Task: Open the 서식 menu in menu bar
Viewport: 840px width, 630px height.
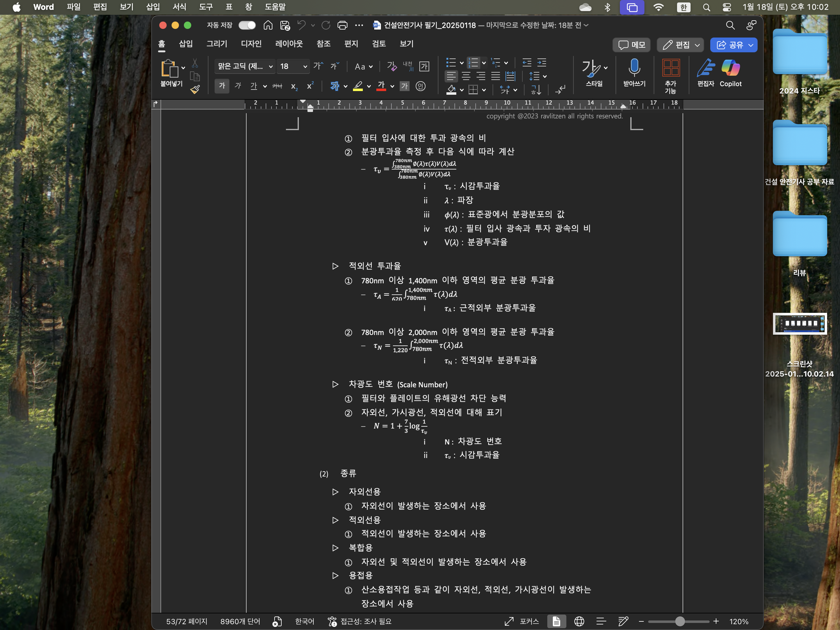Action: click(x=179, y=7)
